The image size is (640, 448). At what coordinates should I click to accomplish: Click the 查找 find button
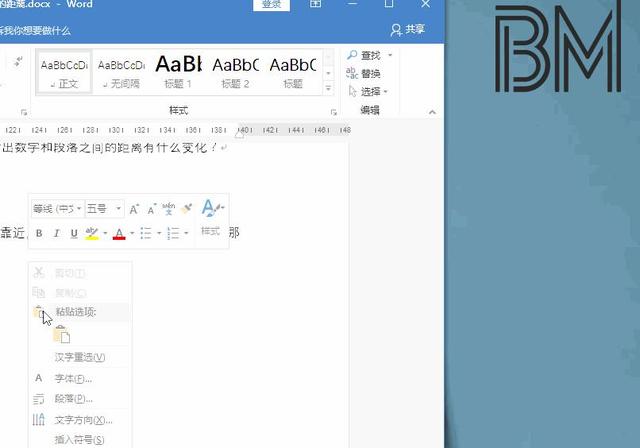coord(364,55)
